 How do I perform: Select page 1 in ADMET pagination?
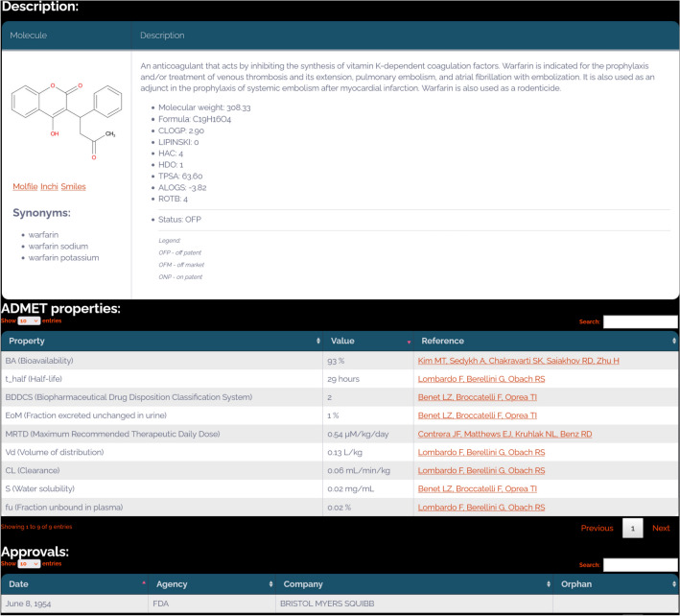(x=632, y=528)
